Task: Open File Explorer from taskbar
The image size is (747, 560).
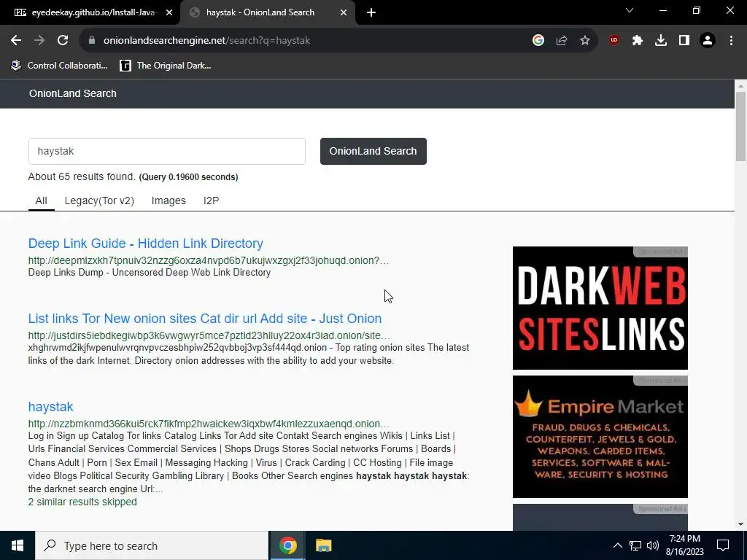Action: [323, 545]
